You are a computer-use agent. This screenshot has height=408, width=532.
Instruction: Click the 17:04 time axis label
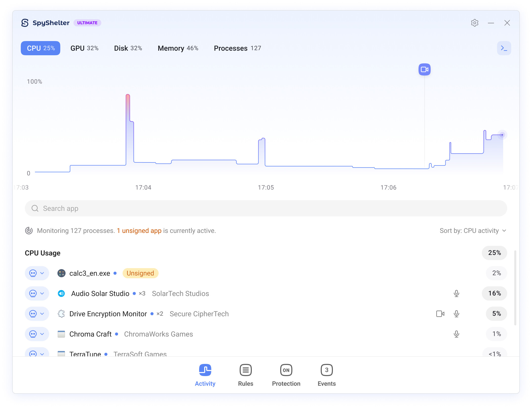coord(143,188)
